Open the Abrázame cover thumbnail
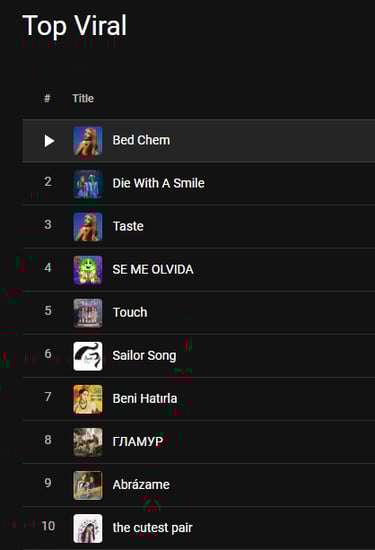 click(x=88, y=485)
